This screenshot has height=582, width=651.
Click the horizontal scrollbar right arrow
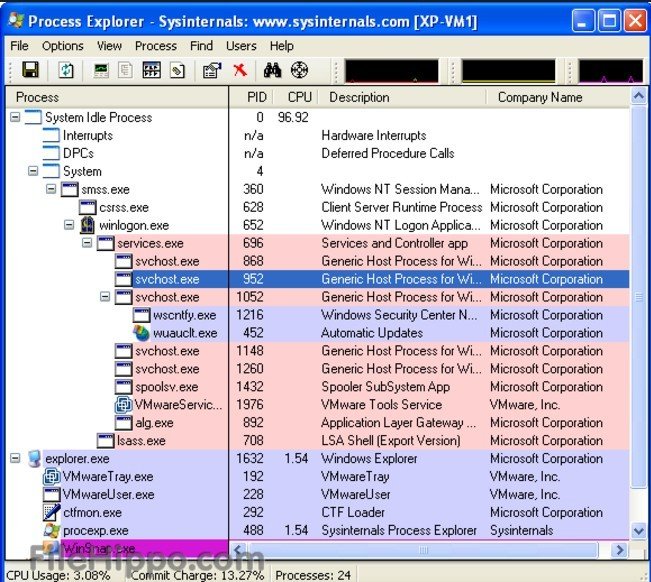click(x=620, y=550)
